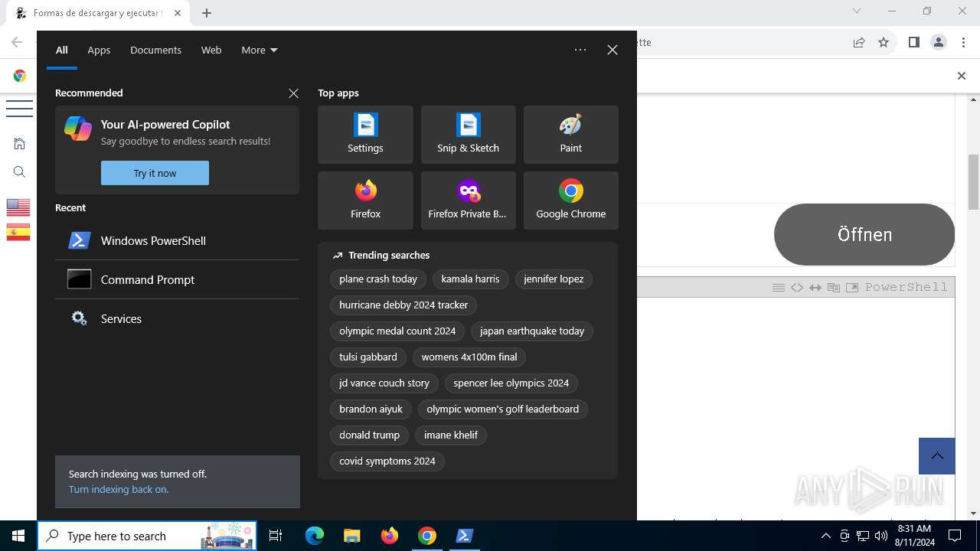This screenshot has width=980, height=551.
Task: Select the Apps search tab
Action: 99,50
